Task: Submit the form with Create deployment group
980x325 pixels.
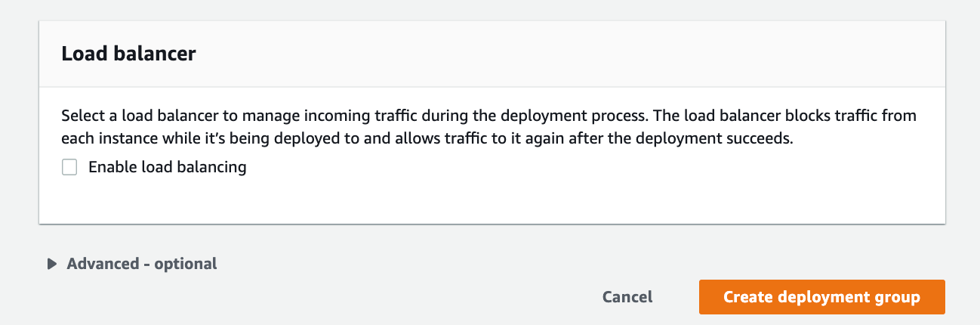Action: 821,297
